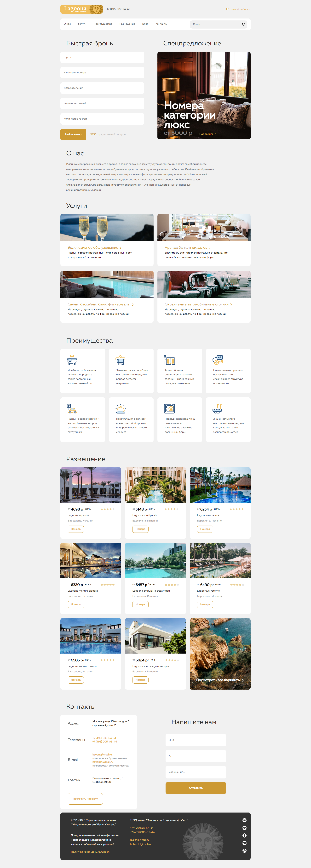Click arrow next to Эксклюзивное обслуживание
This screenshot has width=311, height=868.
(121, 248)
